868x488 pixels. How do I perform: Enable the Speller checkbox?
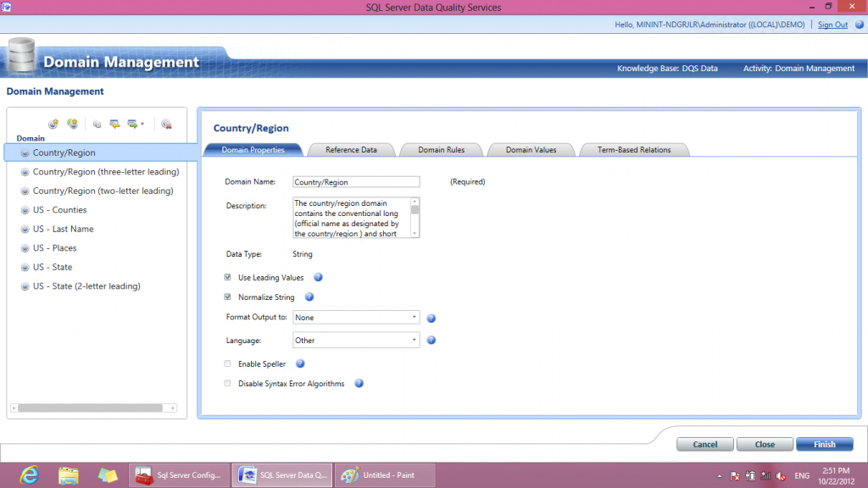click(x=227, y=363)
